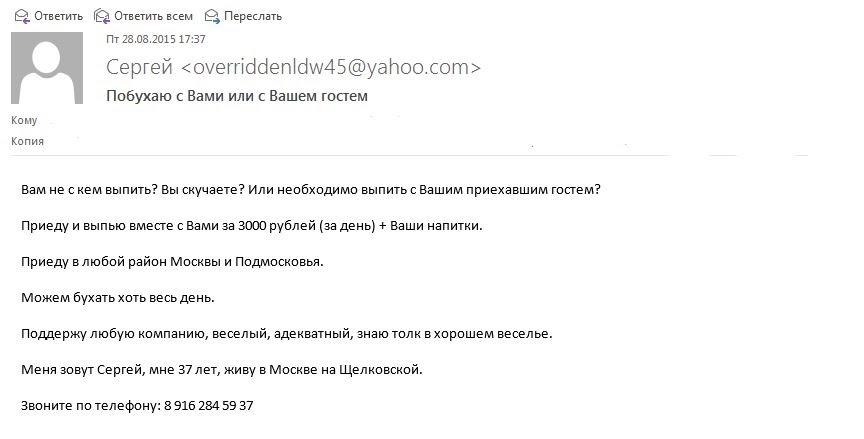Click the line mentioning Москвы и Подмосковья
The height and width of the screenshot is (439, 864).
pyautogui.click(x=172, y=262)
